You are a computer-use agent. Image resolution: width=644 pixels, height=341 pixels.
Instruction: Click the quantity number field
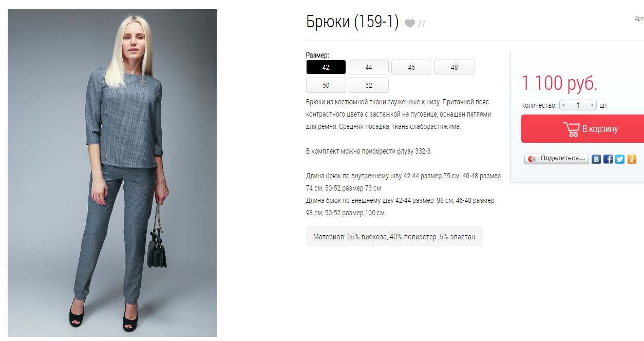pyautogui.click(x=578, y=105)
